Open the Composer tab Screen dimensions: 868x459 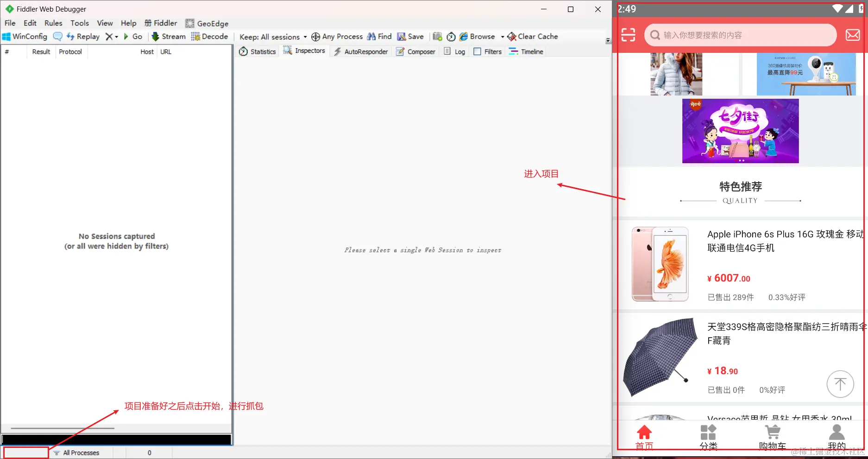pos(415,51)
